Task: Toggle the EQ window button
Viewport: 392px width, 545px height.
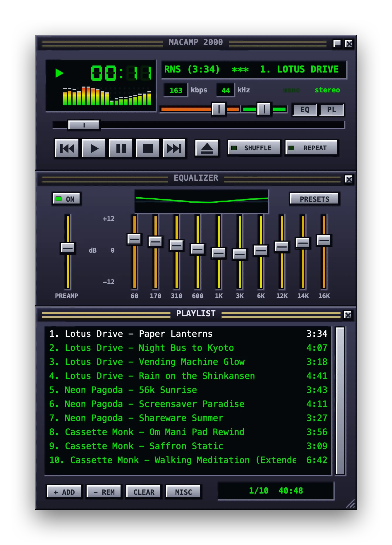Action: 305,110
